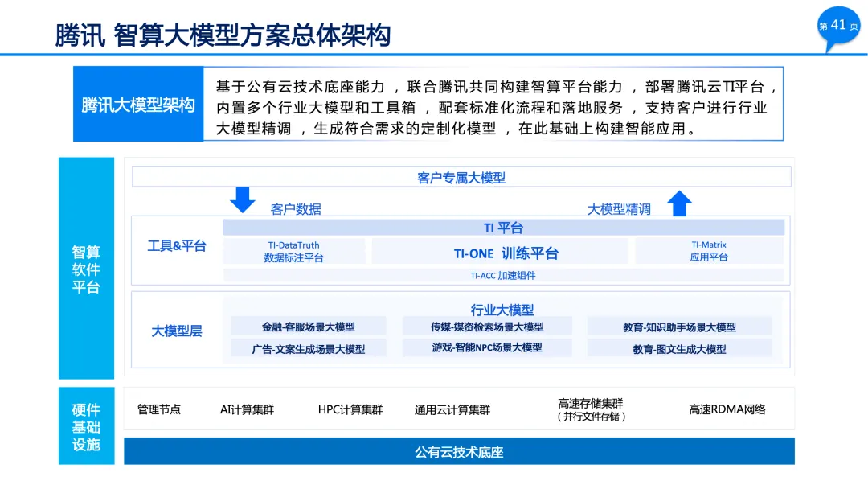The height and width of the screenshot is (489, 868).
Task: Click the 硬件基础设施 side panel
Action: point(86,426)
